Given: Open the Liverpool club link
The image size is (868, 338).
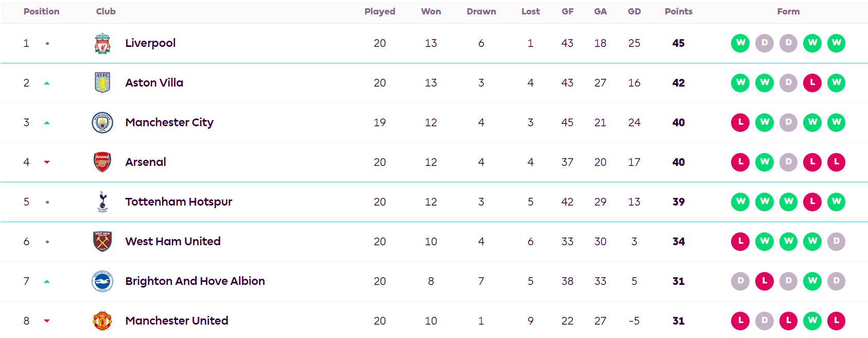Looking at the screenshot, I should [x=150, y=43].
